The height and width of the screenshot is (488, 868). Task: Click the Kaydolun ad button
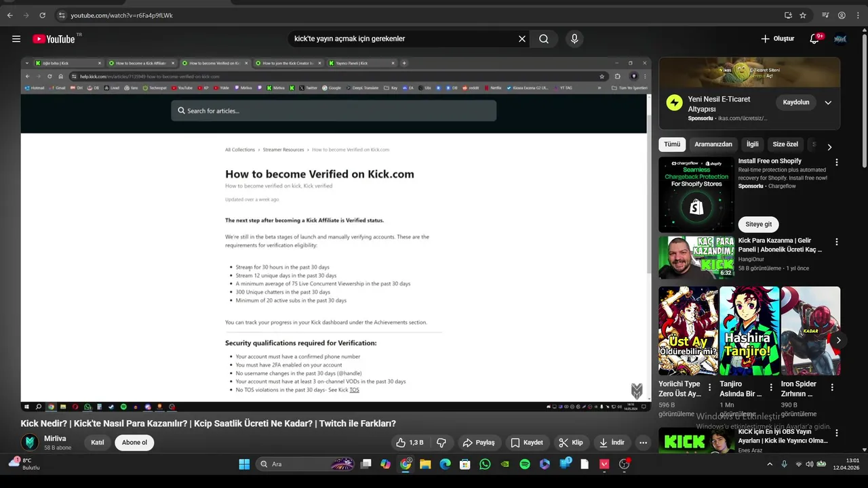[796, 102]
